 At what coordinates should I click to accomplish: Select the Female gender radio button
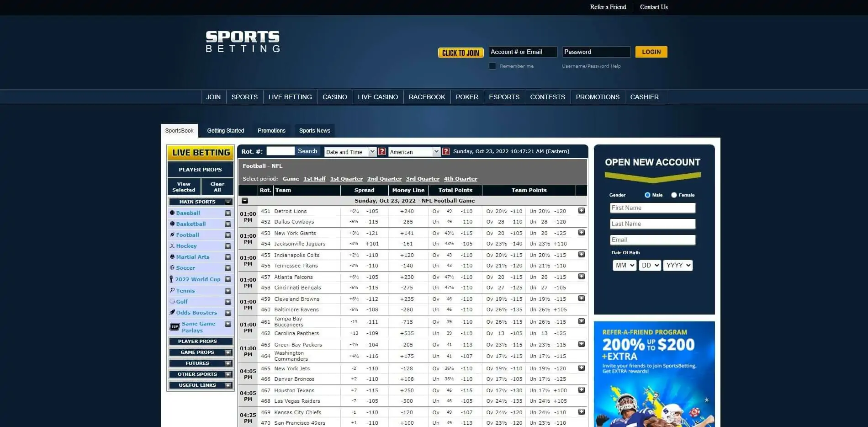pos(673,194)
